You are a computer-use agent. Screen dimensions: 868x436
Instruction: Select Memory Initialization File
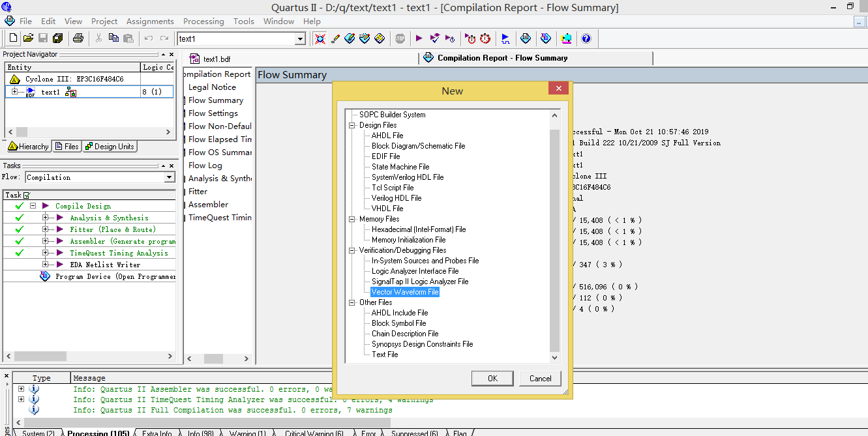click(x=409, y=240)
